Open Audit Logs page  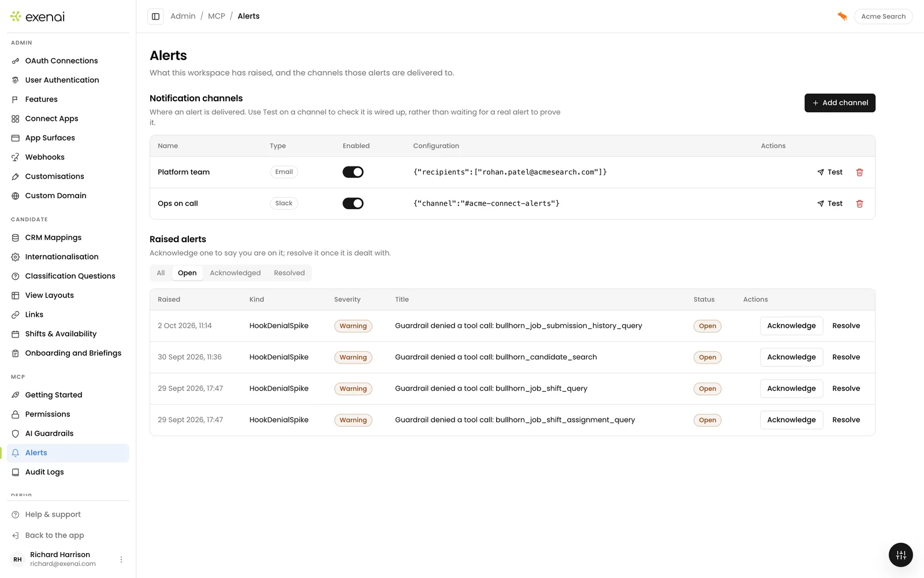68,472
